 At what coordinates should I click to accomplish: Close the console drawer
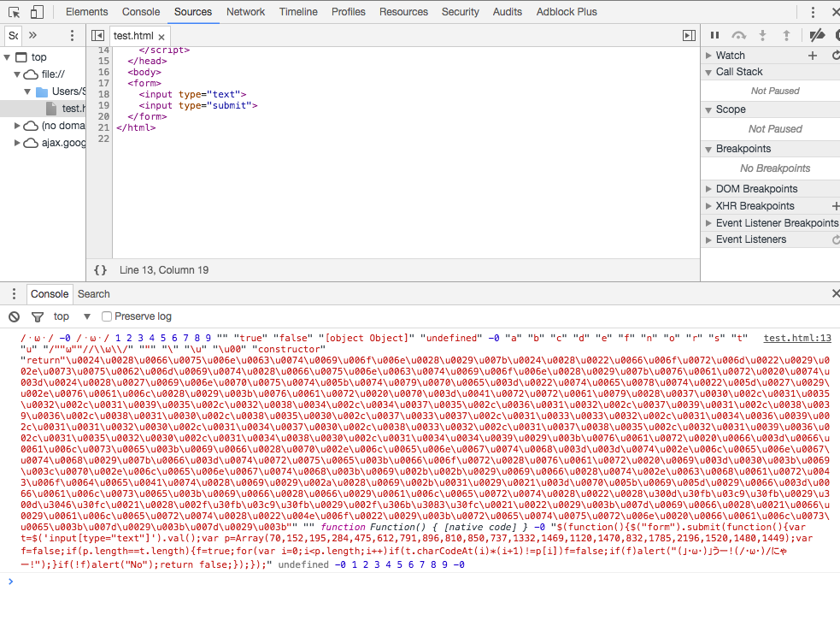point(835,293)
